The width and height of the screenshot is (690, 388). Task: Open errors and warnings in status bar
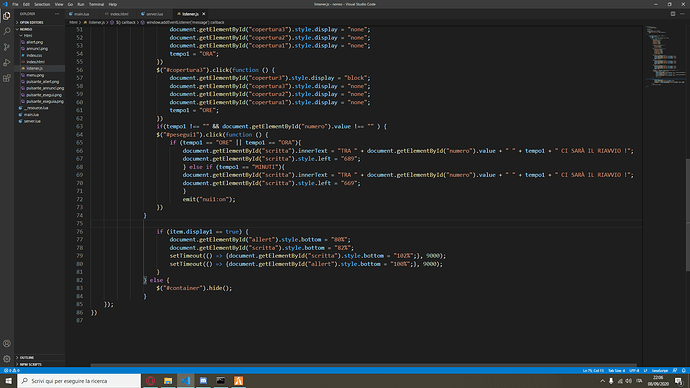(11, 370)
